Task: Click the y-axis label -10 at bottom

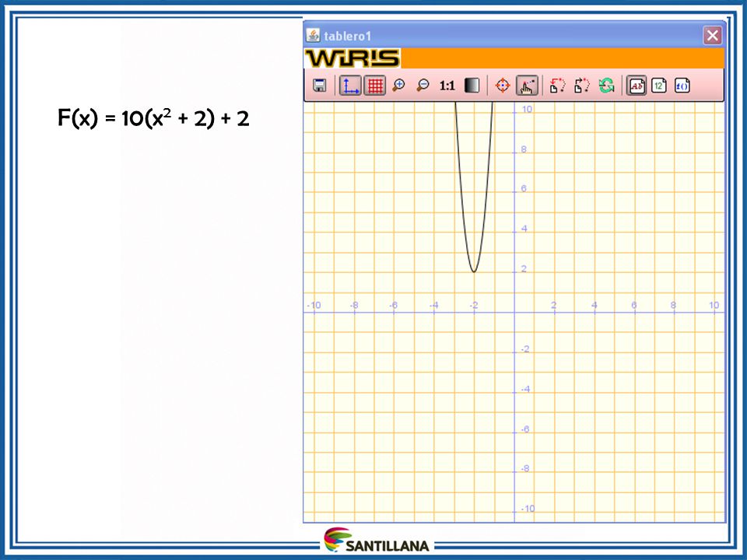Action: (527, 509)
